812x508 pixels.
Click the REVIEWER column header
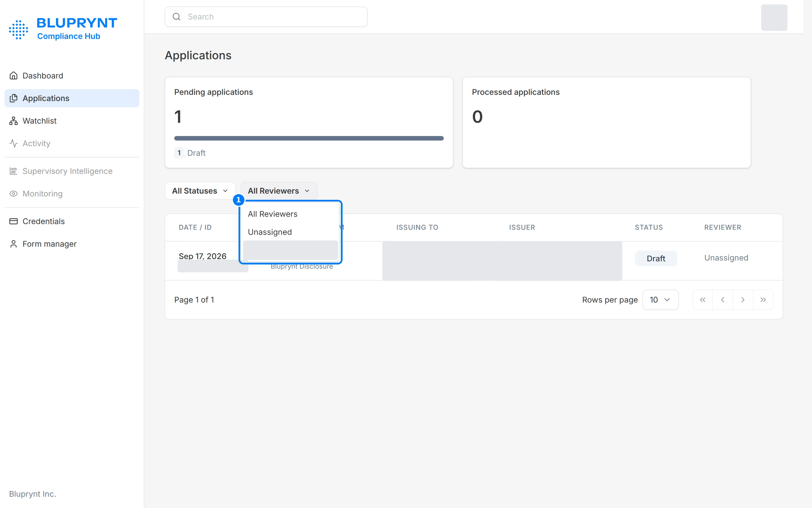[x=723, y=227]
